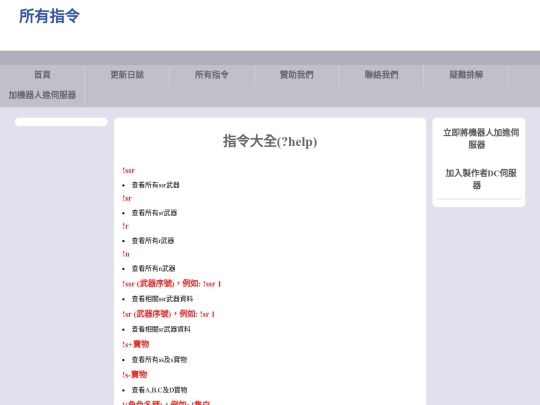Click the text 查看所有sr武器

click(x=154, y=213)
